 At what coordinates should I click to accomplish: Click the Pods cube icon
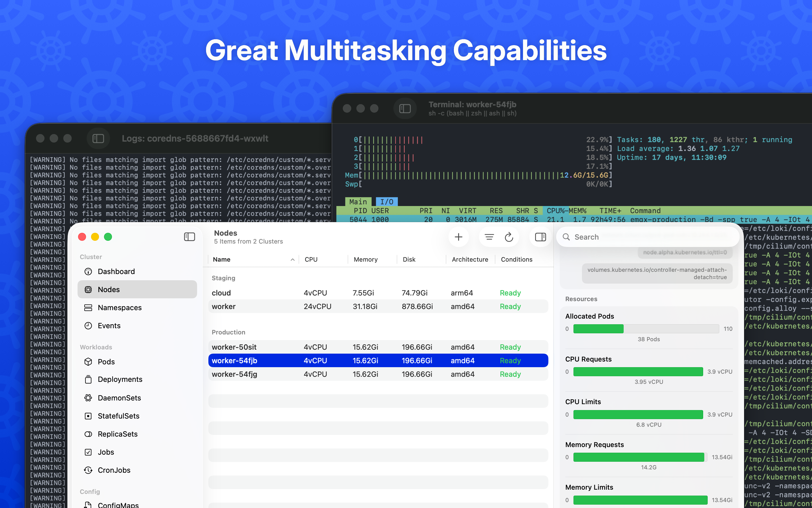click(x=88, y=362)
